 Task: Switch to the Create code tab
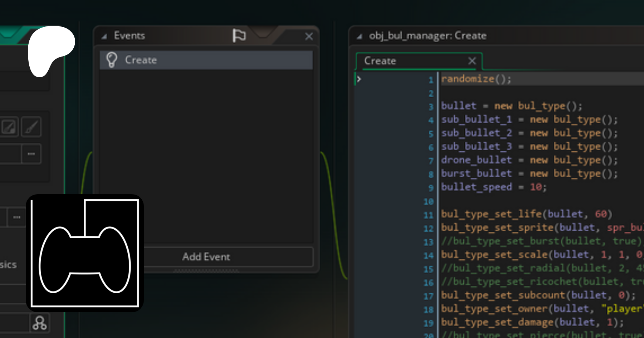click(x=380, y=61)
